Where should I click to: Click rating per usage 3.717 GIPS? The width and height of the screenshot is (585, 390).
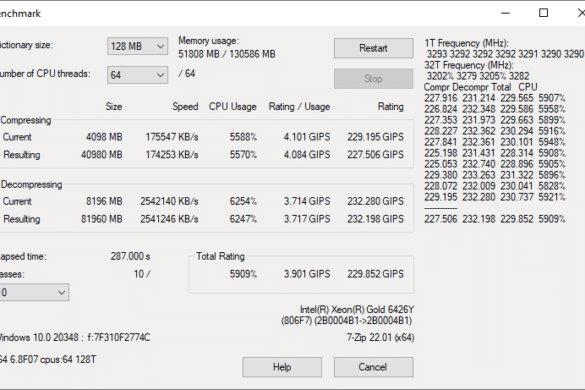307,219
